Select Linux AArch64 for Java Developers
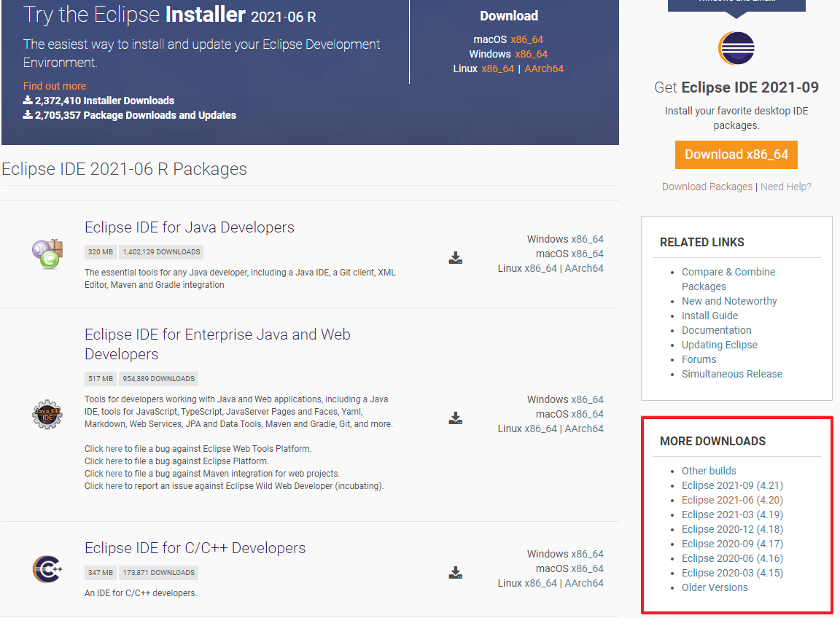This screenshot has height=618, width=840. click(584, 268)
